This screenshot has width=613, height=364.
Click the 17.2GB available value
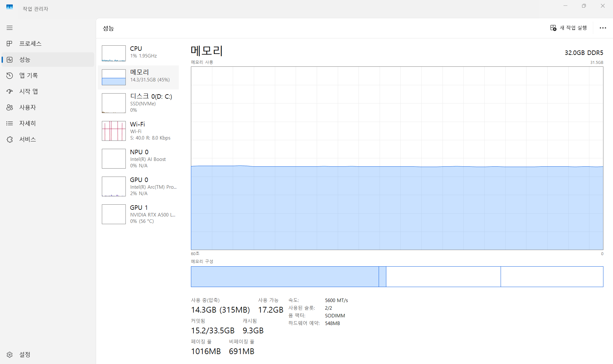click(271, 310)
